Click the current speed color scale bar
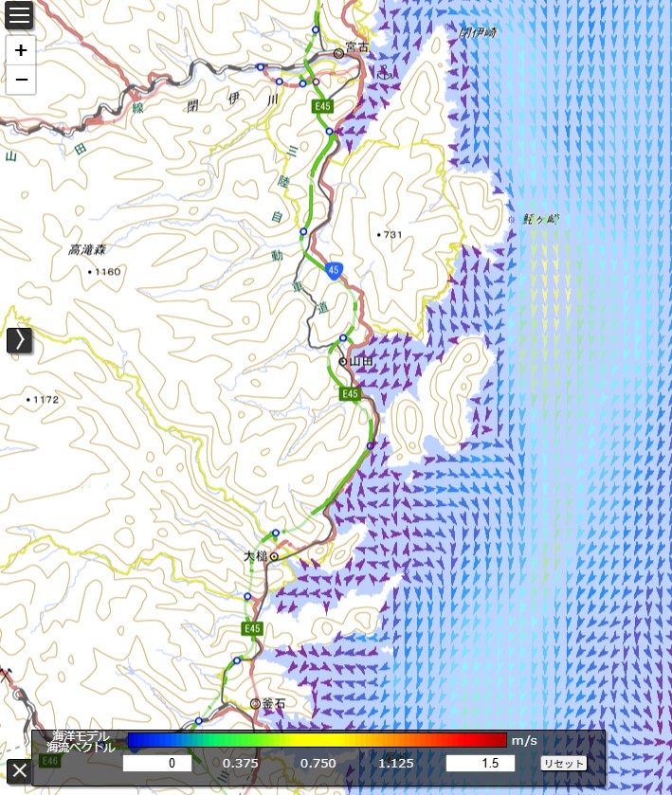The width and height of the screenshot is (672, 795). coord(318,740)
